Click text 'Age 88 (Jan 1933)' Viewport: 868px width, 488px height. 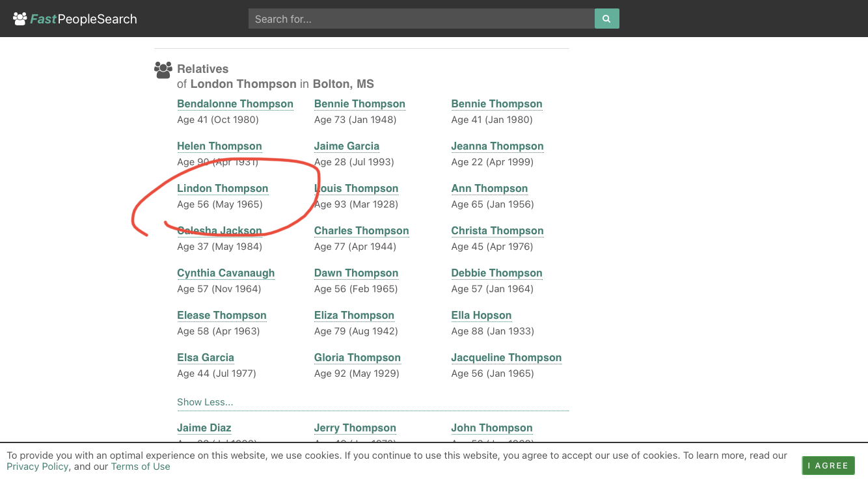(493, 331)
